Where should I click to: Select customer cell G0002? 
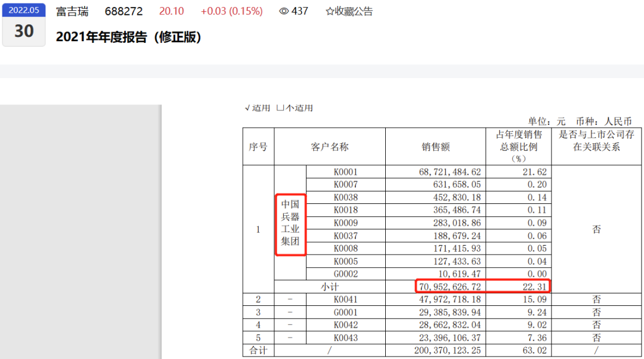tap(345, 274)
